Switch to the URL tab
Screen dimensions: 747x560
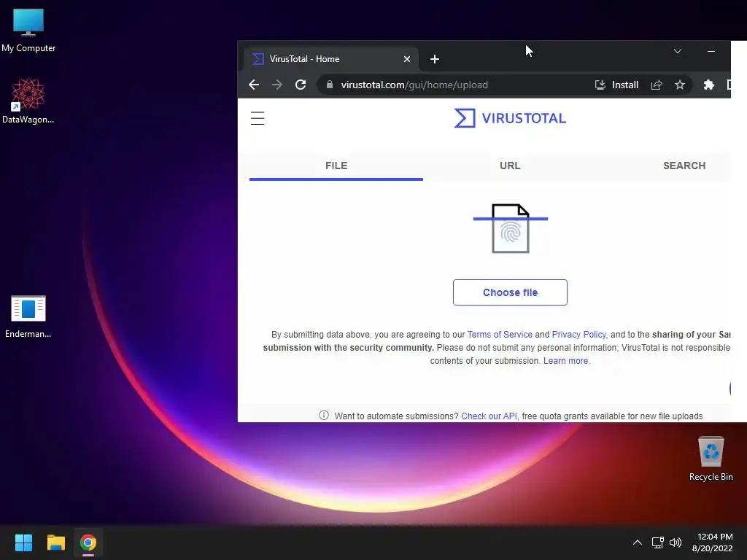click(510, 166)
